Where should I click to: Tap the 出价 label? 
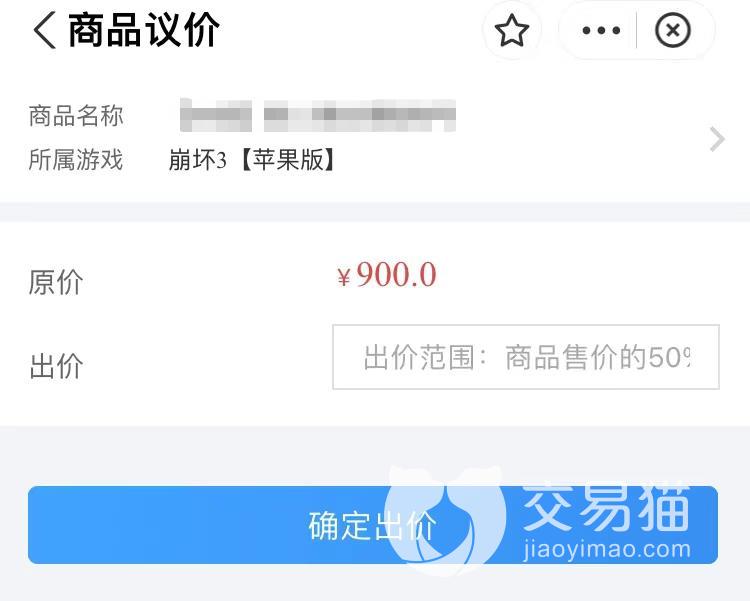pyautogui.click(x=56, y=367)
